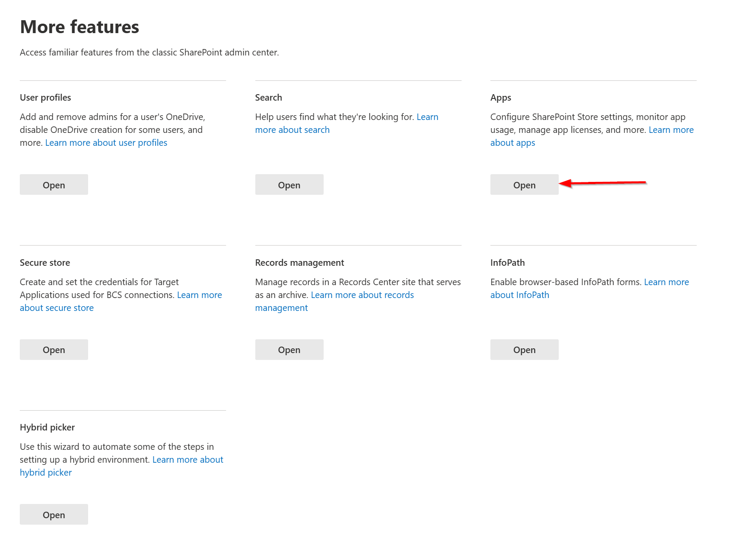
Task: Select the More features page heading
Action: (x=80, y=27)
